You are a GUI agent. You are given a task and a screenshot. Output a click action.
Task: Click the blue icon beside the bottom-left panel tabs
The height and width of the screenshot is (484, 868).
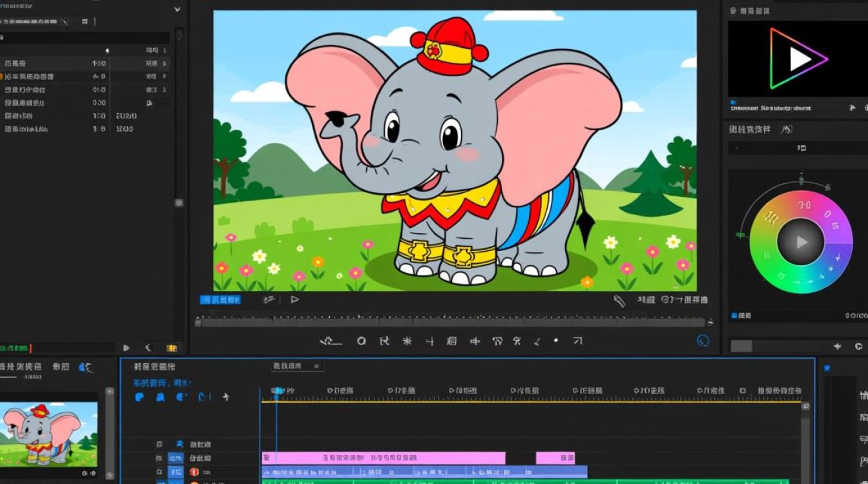(x=85, y=367)
